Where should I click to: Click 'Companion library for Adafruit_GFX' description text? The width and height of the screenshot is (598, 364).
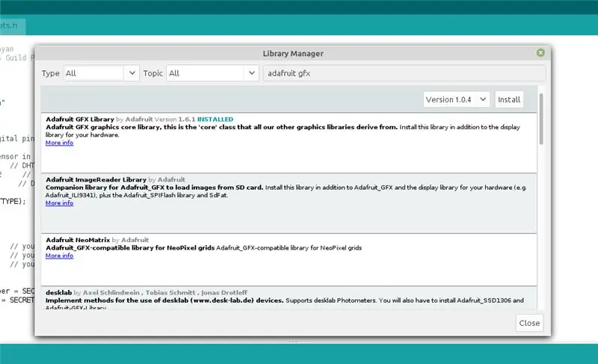[155, 188]
